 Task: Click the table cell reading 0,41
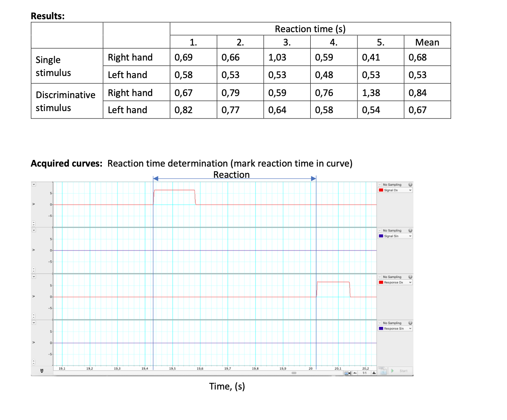coord(380,57)
